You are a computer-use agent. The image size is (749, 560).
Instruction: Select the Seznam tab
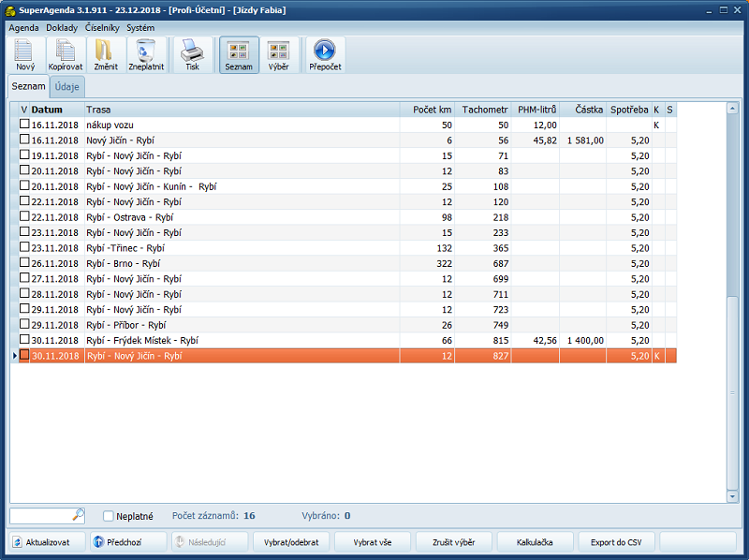pos(29,86)
